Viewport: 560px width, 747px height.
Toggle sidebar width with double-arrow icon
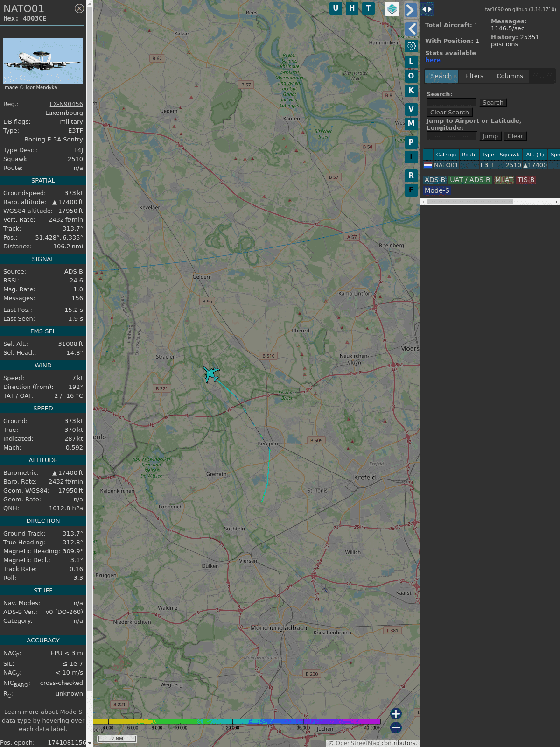click(x=427, y=9)
